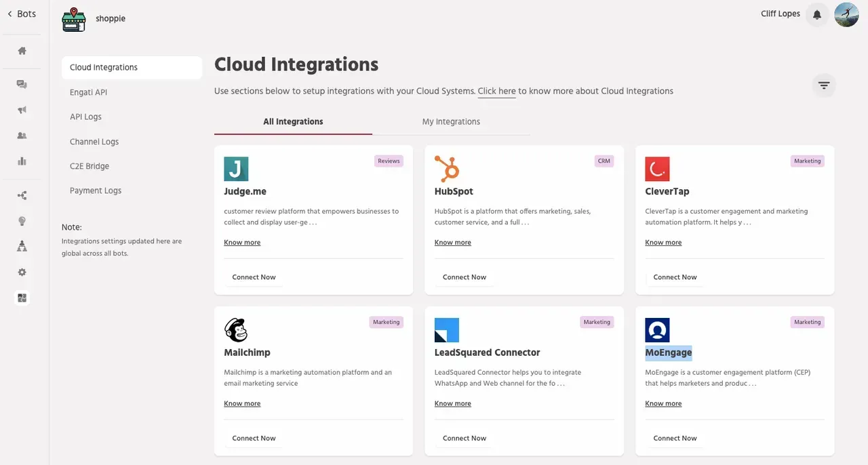Open the settings gear icon in sidebar

pos(22,272)
